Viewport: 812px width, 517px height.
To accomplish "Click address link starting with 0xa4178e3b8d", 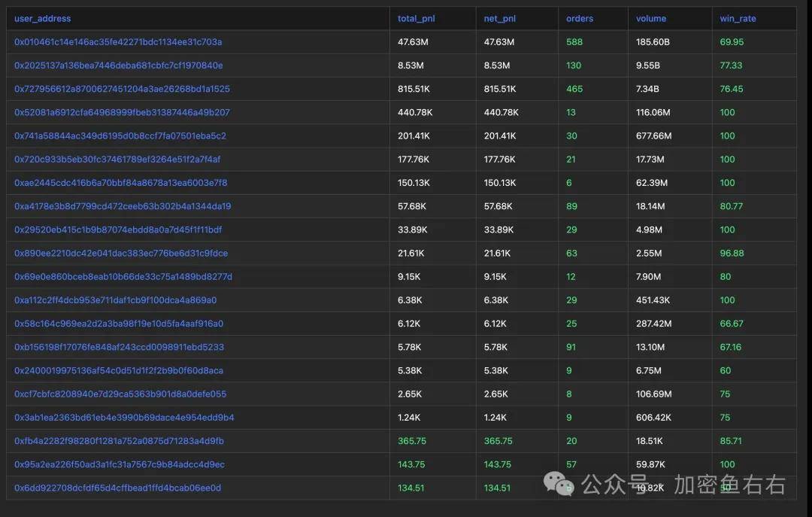I will pyautogui.click(x=123, y=206).
